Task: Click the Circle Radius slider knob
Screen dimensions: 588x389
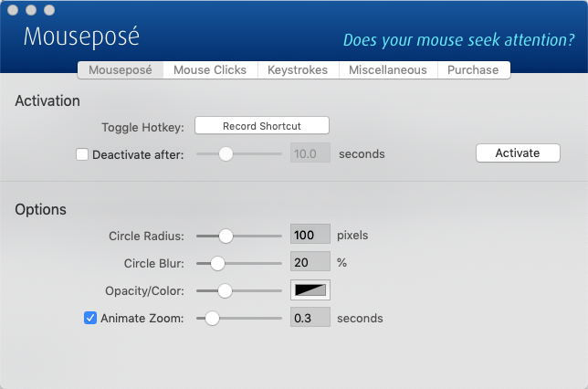Action: pos(226,236)
